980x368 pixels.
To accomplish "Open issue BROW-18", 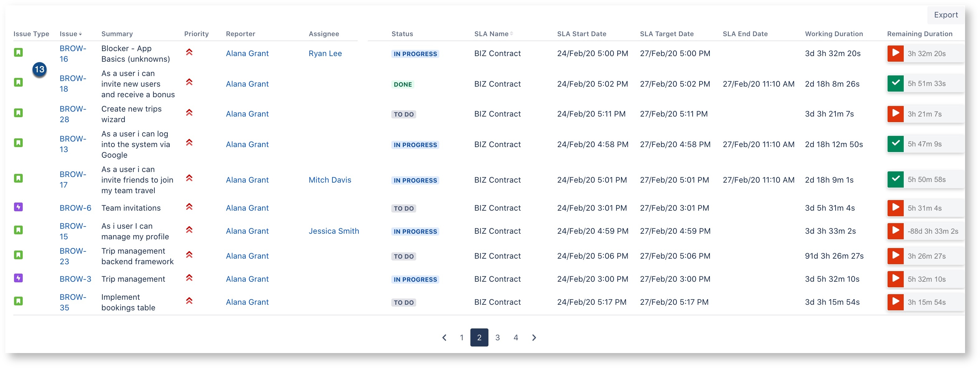I will 73,84.
